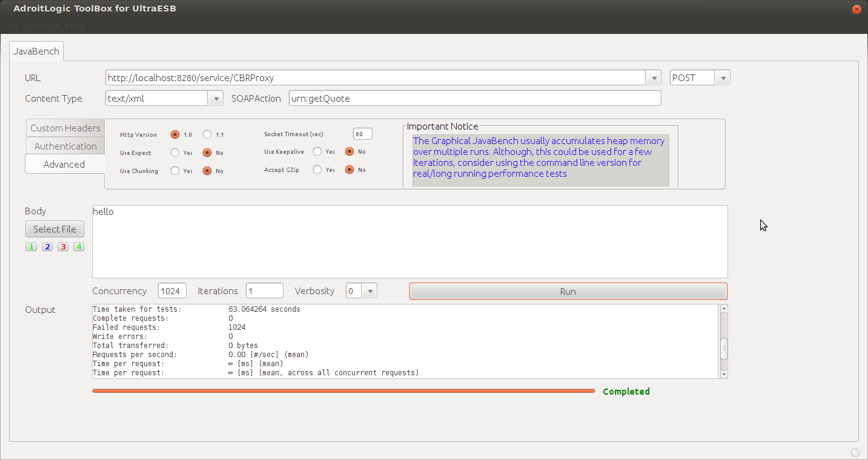Load body preset number 4
Screen dimensions: 868x460
(x=79, y=247)
